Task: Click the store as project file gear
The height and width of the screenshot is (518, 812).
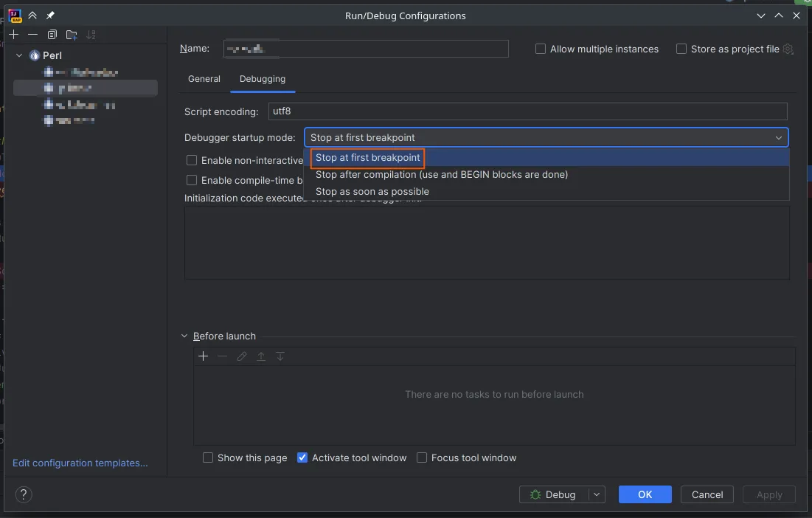Action: coord(788,49)
